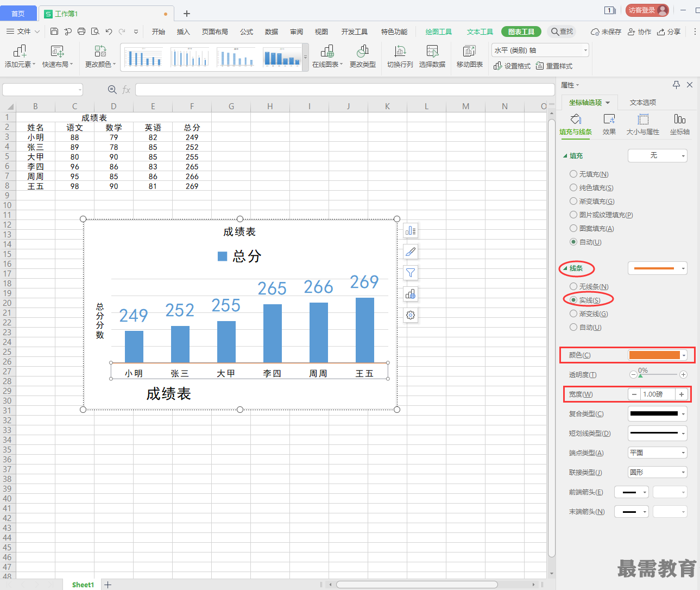The width and height of the screenshot is (700, 590).
Task: Click 在线图表 online chart icon
Action: tap(327, 57)
